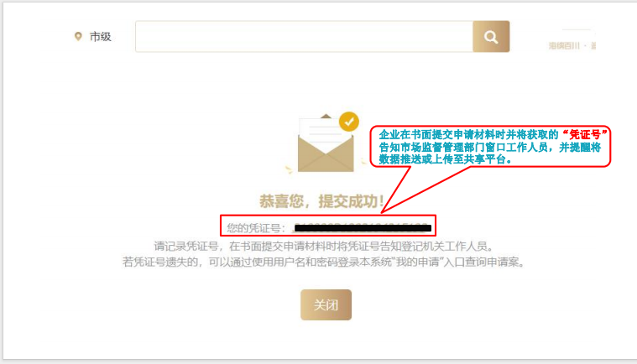
Task: Click the 告知市场监督管理部门 callout line
Action: point(489,147)
